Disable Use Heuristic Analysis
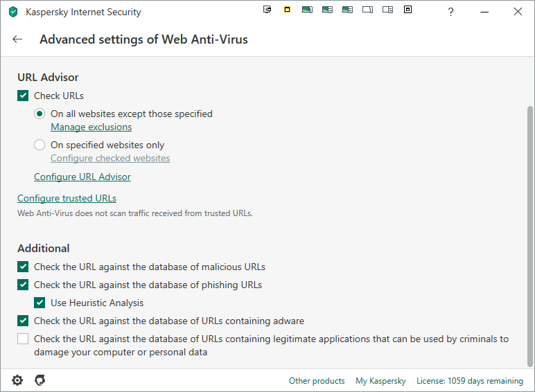535x392 pixels. click(x=40, y=303)
